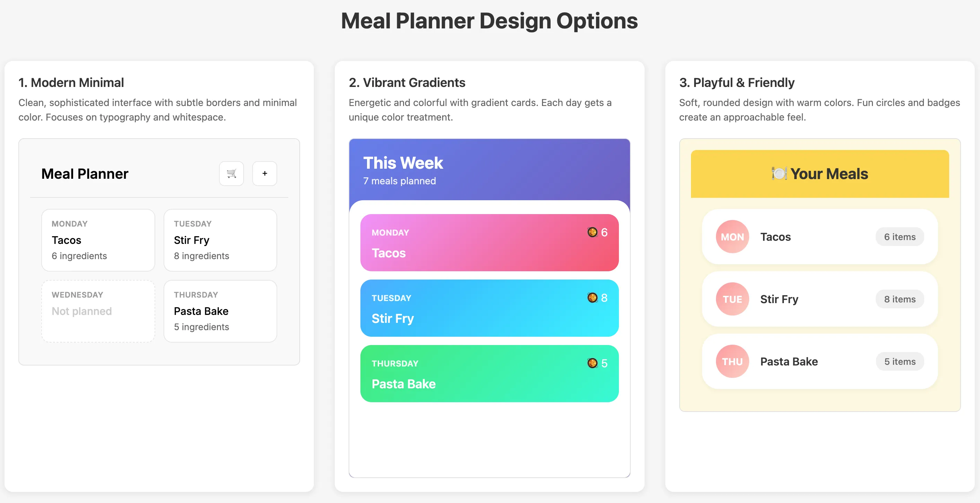Click the taco emoji on Thursday's Pasta Bake card
This screenshot has height=503, width=980.
click(592, 363)
